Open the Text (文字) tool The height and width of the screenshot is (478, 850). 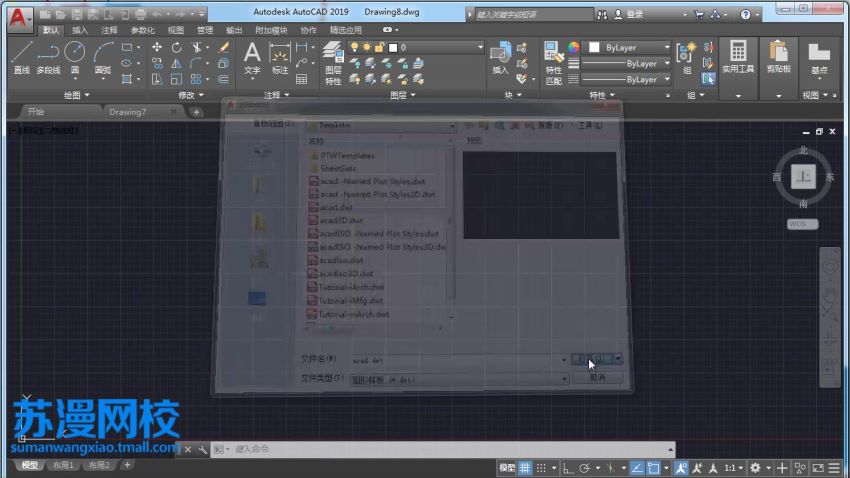click(x=252, y=58)
